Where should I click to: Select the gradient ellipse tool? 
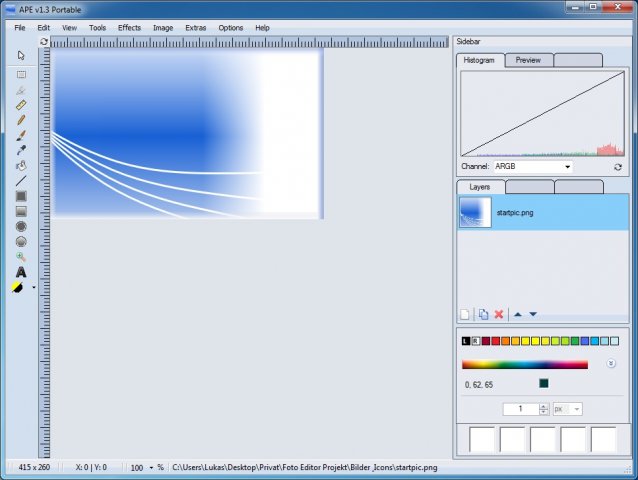[21, 242]
